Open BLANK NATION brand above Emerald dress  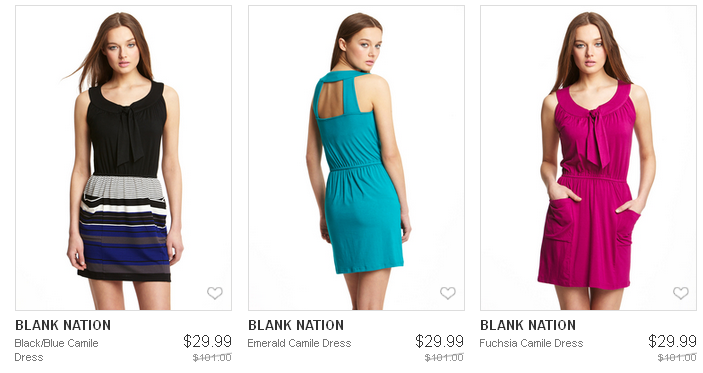pyautogui.click(x=296, y=325)
